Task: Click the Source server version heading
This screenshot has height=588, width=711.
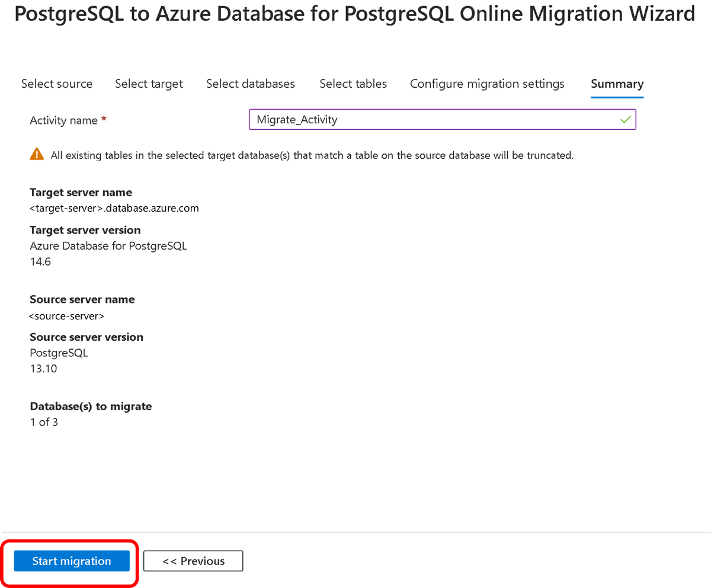Action: pyautogui.click(x=87, y=337)
